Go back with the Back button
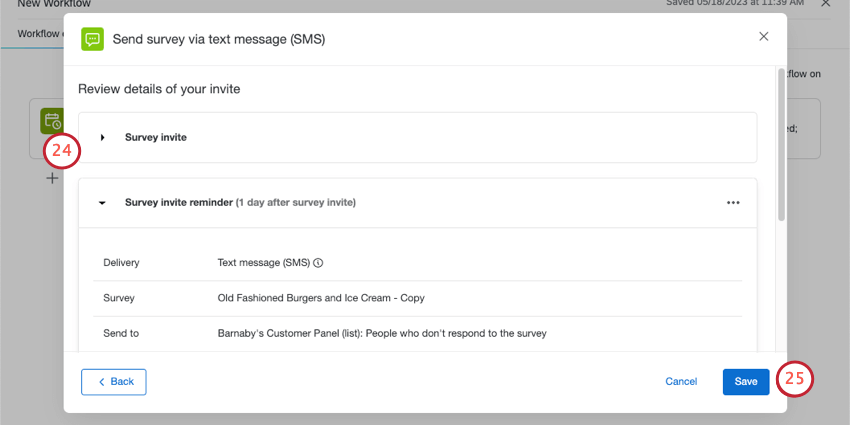This screenshot has width=850, height=425. coord(114,381)
